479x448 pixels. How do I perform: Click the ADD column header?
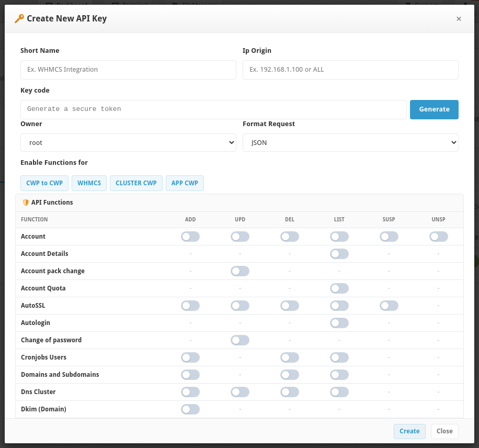[190, 220]
